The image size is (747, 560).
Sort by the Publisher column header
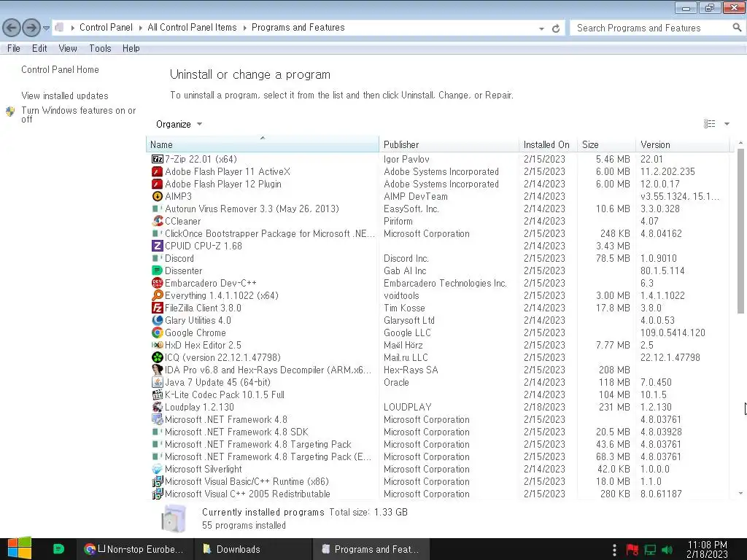point(449,144)
